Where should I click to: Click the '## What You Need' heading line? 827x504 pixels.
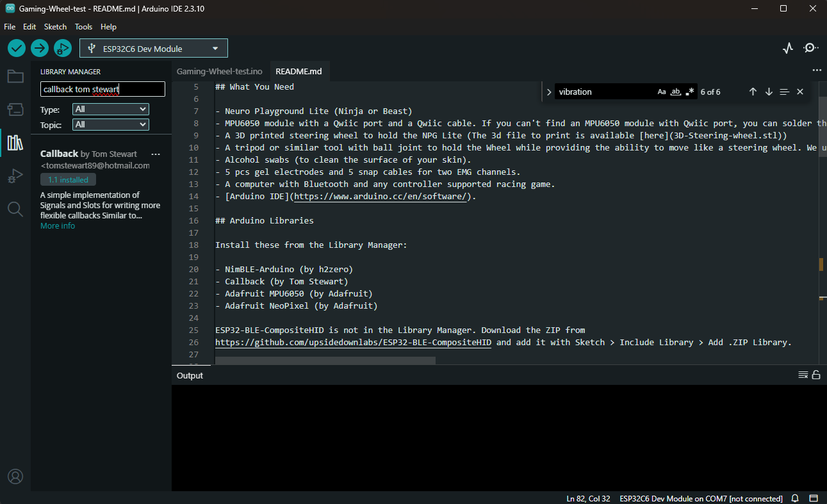click(x=254, y=87)
